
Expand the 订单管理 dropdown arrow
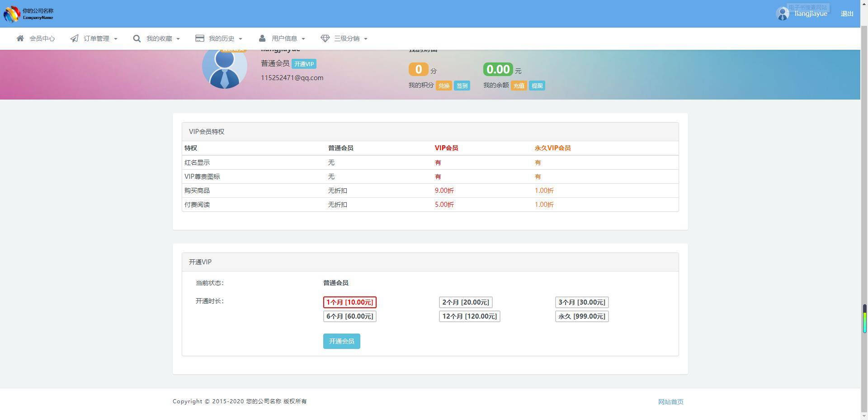coord(116,39)
